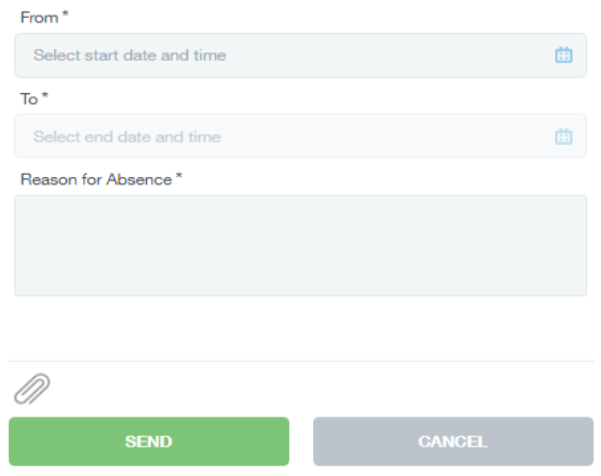Click "Select start date and time" placeholder text

(129, 55)
